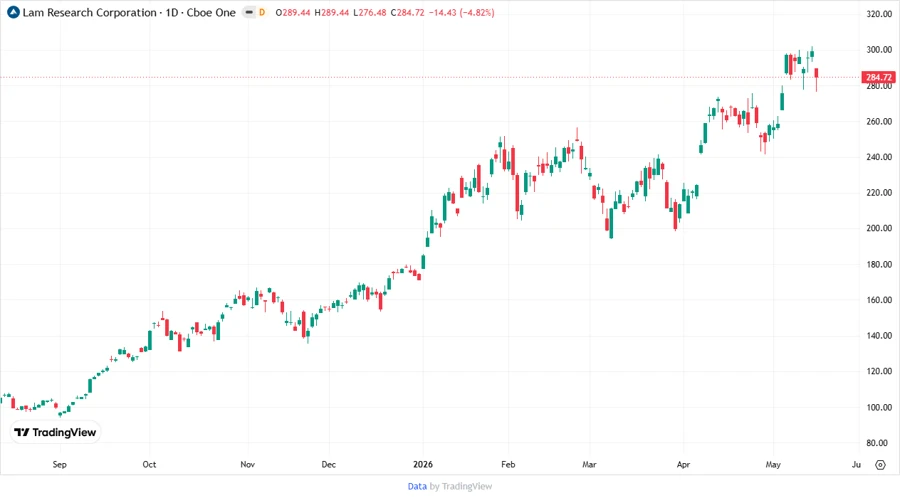
Task: Select the close value C284.72
Action: pyautogui.click(x=407, y=13)
